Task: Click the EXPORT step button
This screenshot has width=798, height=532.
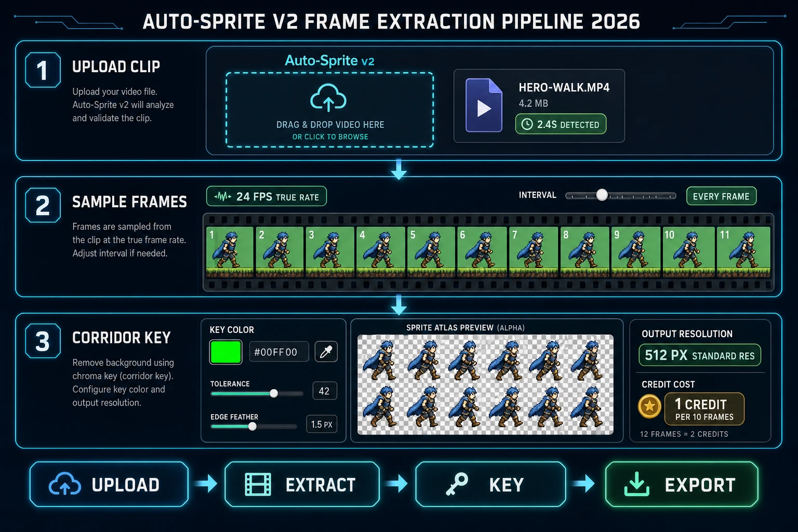Action: click(682, 484)
